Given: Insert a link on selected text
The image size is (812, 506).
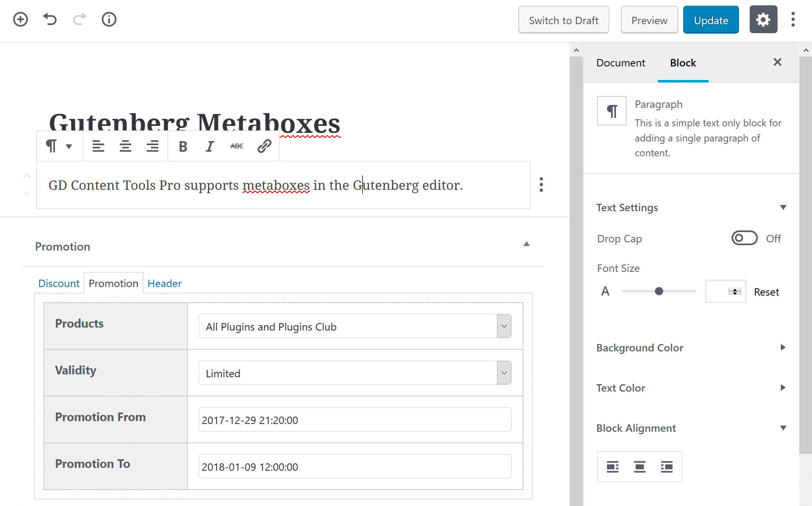Looking at the screenshot, I should (x=264, y=146).
